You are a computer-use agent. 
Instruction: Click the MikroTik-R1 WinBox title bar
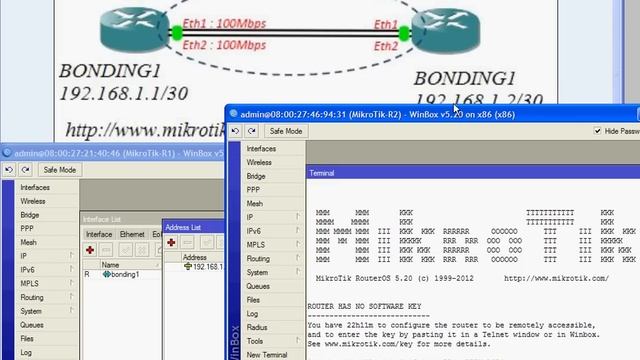(113, 153)
